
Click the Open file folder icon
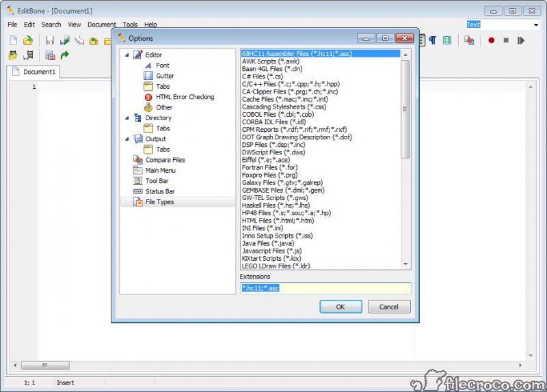(x=28, y=40)
